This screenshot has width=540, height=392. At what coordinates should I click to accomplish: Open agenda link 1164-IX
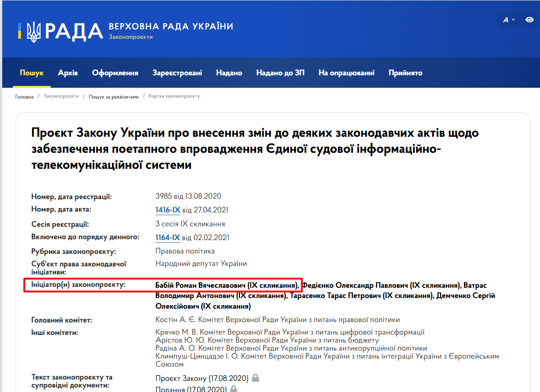(x=168, y=237)
